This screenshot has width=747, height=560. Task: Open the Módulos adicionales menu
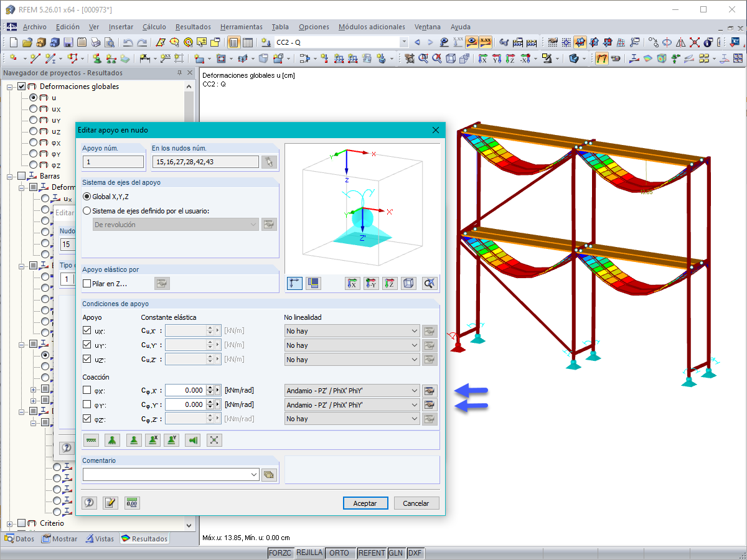click(x=372, y=27)
